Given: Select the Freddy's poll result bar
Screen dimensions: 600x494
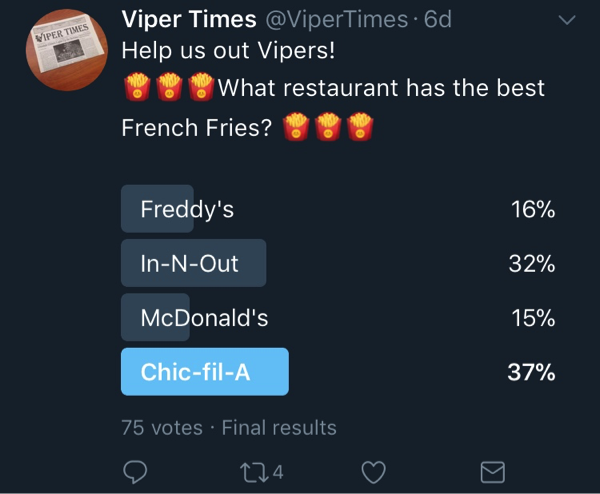Looking at the screenshot, I should (x=157, y=209).
